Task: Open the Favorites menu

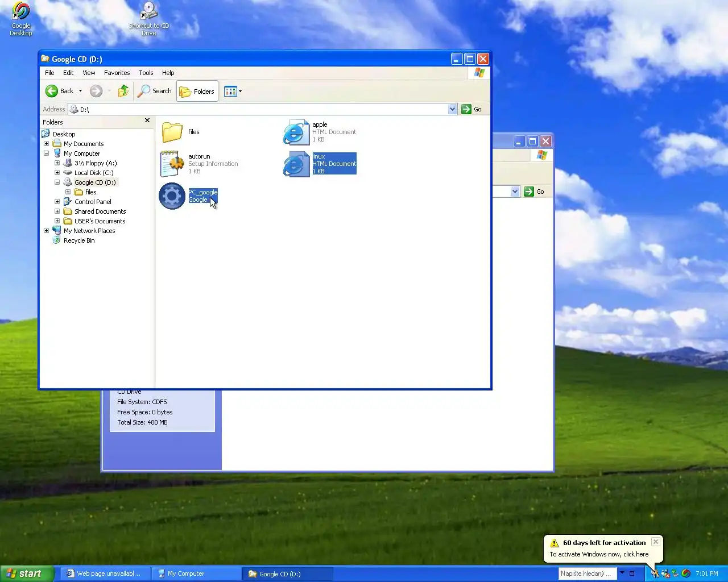Action: tap(117, 73)
